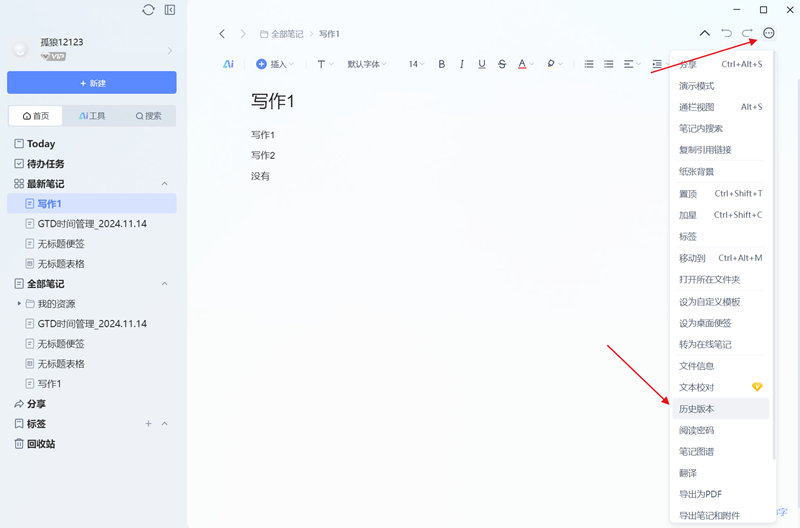
Task: Apply the highlighter pen color
Action: click(x=551, y=64)
